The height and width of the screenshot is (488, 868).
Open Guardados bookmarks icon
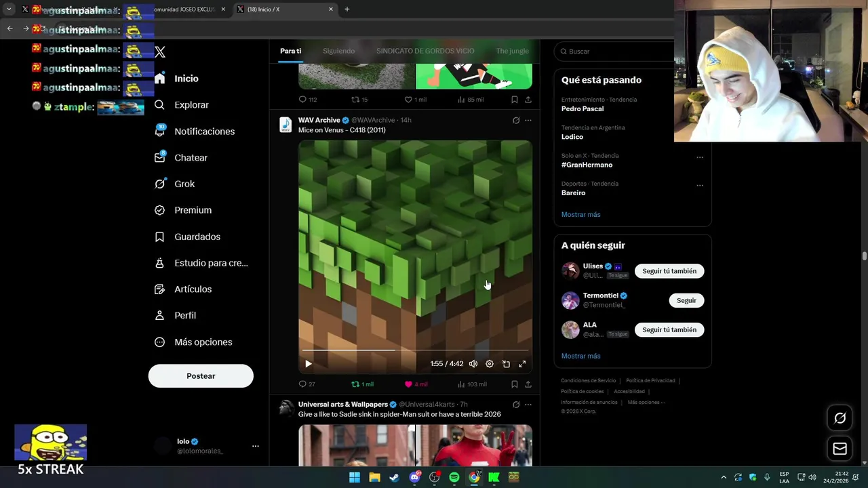tap(159, 237)
